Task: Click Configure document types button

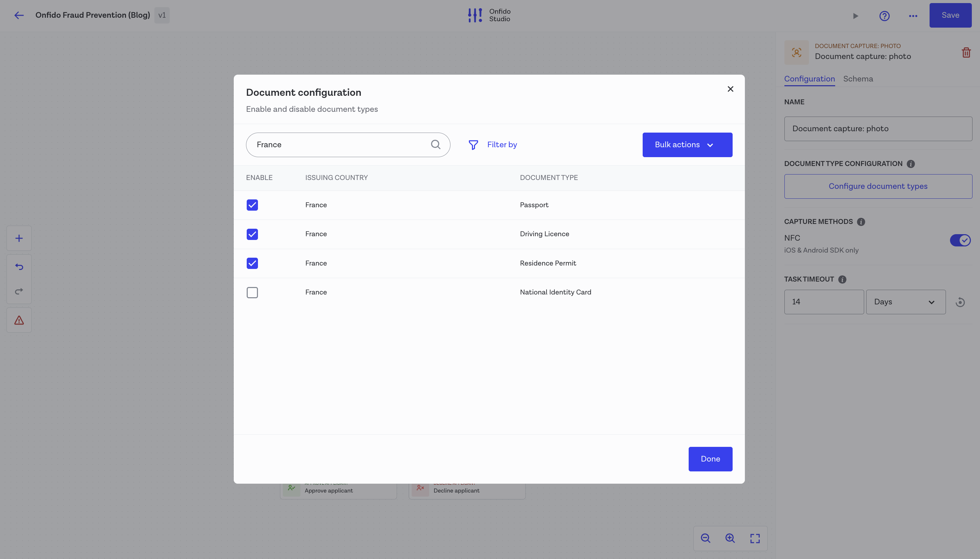Action: coord(878,186)
